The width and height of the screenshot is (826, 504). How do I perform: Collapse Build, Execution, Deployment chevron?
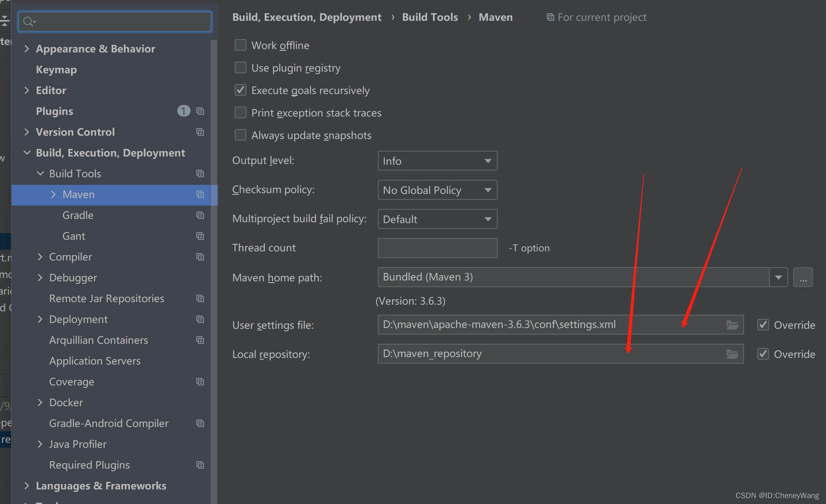[x=27, y=153]
